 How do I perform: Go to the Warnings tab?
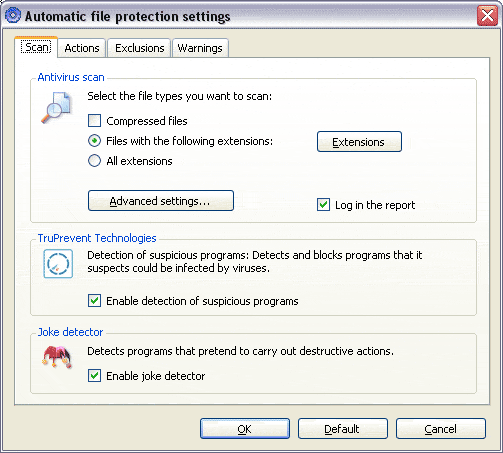coord(200,48)
